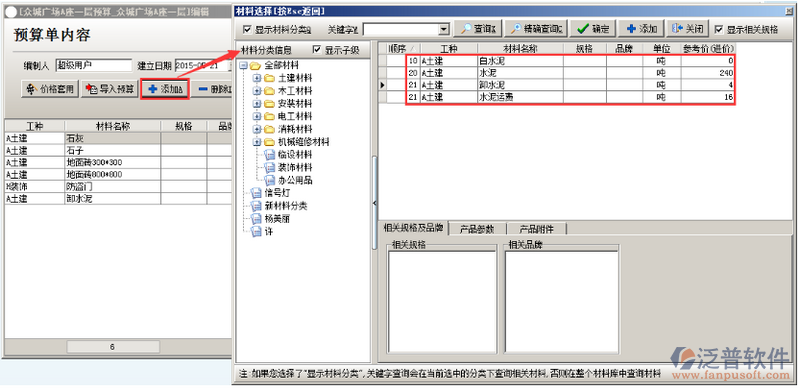800x391 pixels.
Task: Toggle the 显示材料分类 checkbox
Action: click(x=247, y=30)
